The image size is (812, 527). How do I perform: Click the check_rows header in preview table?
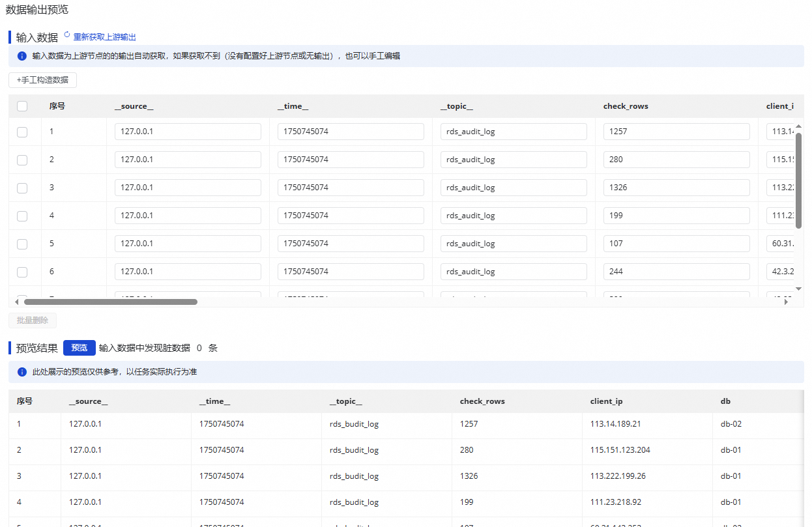click(x=482, y=401)
